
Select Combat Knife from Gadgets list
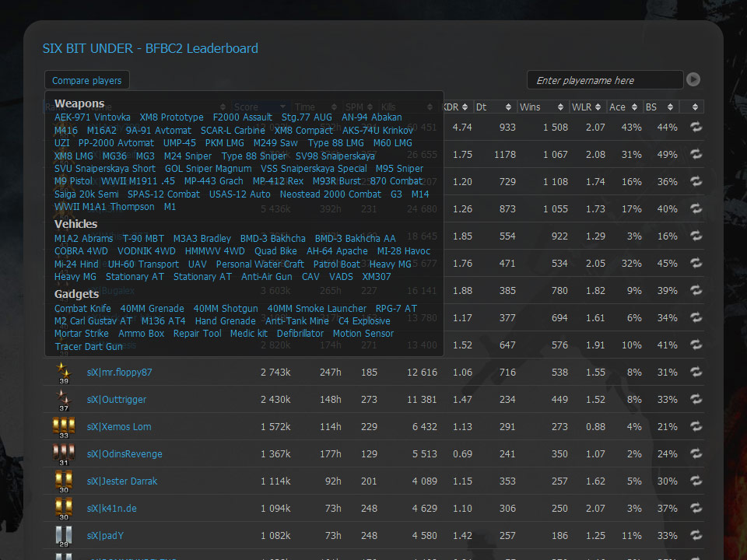tap(82, 309)
